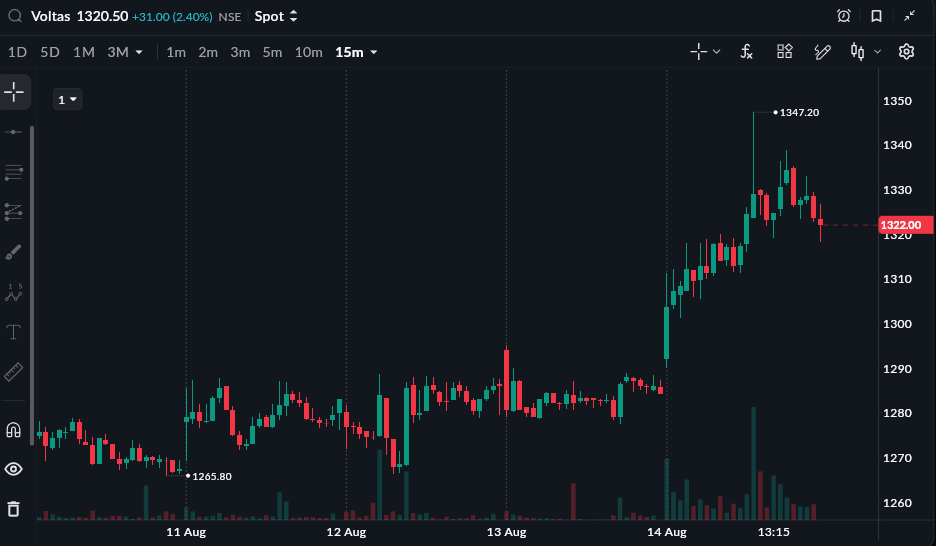The height and width of the screenshot is (546, 936).
Task: Click the +31.00 (2.40%) change text
Action: click(x=172, y=17)
